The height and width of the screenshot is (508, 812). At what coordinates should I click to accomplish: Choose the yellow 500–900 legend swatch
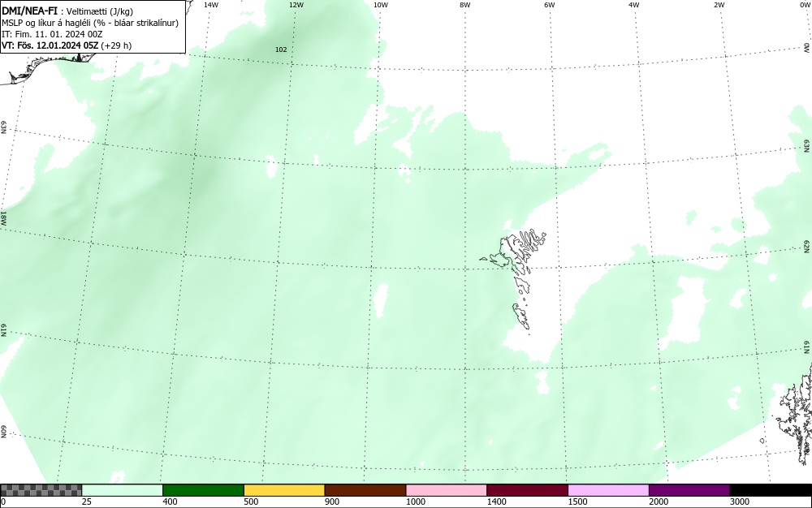284,490
